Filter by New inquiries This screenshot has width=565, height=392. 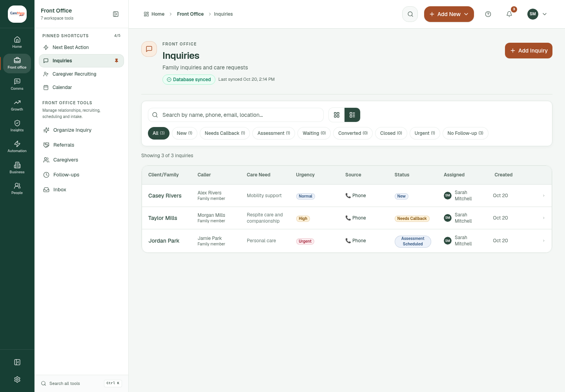[x=184, y=133]
